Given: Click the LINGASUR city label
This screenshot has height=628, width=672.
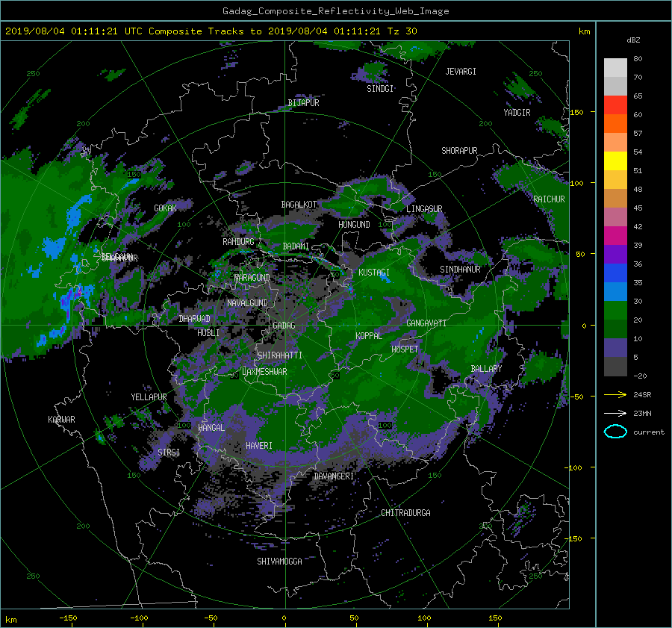Looking at the screenshot, I should click(x=424, y=209).
